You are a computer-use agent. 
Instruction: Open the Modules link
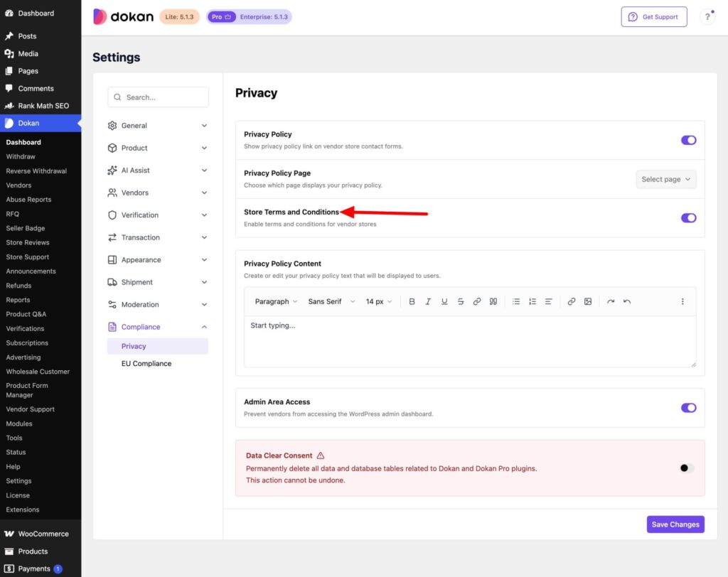click(19, 424)
